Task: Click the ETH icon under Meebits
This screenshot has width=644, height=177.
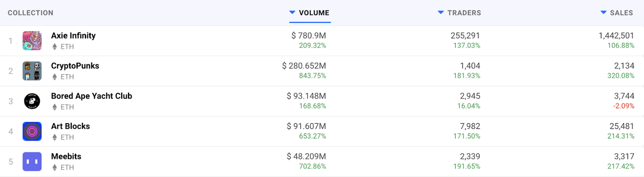Action: (55, 167)
